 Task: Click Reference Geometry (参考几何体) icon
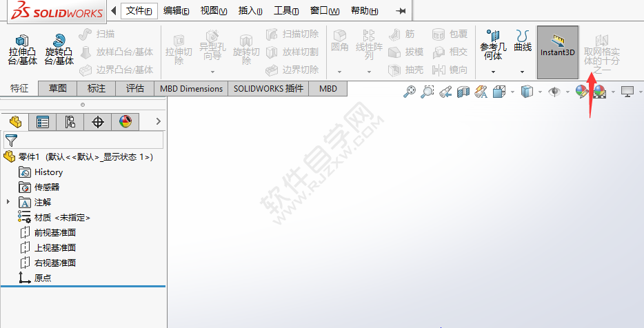pyautogui.click(x=493, y=44)
